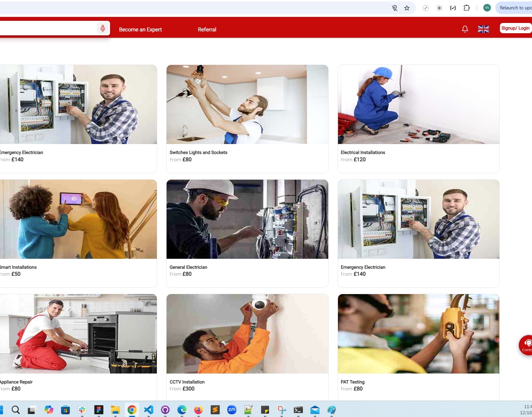Screen dimensions: 532x417
Task: Click the sun brightness extension icon
Action: point(439,8)
